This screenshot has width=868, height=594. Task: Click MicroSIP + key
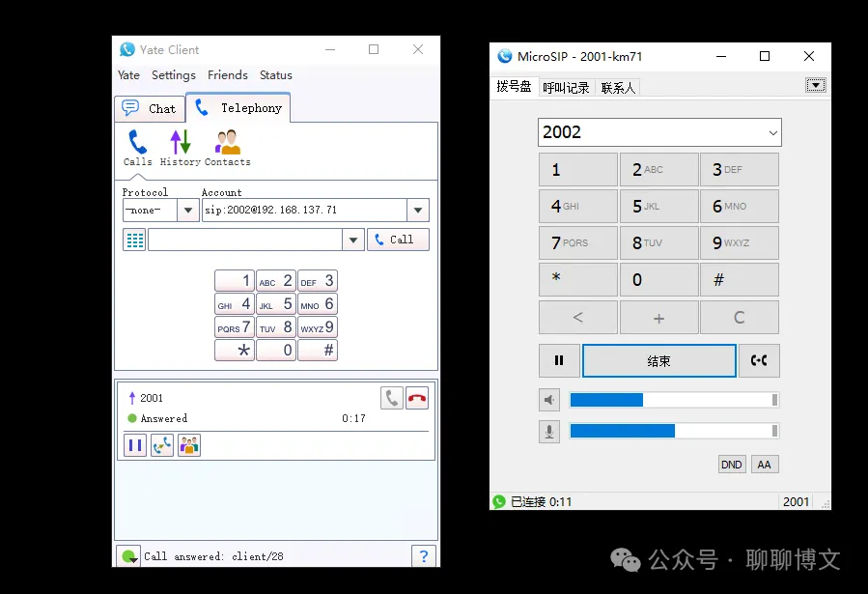point(658,317)
